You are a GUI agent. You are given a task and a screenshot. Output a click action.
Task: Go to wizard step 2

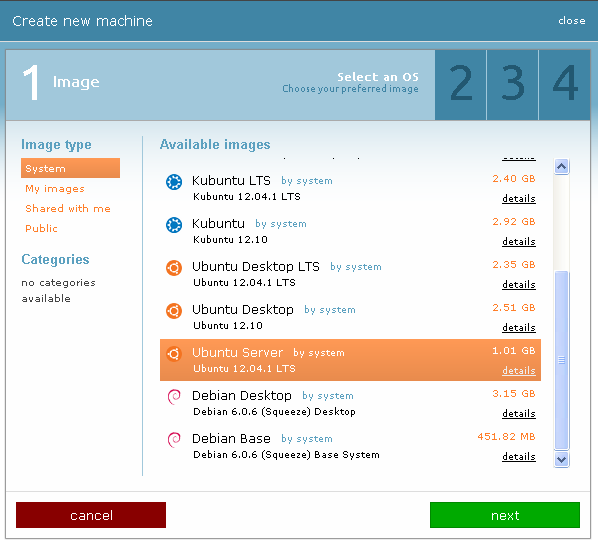pyautogui.click(x=461, y=85)
